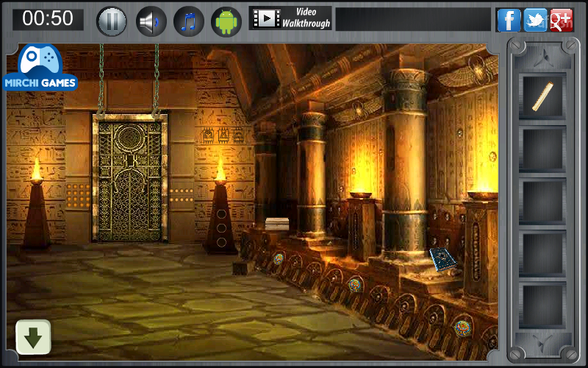The image size is (588, 368).
Task: Open the Mirchi Games logo link
Action: (x=40, y=68)
